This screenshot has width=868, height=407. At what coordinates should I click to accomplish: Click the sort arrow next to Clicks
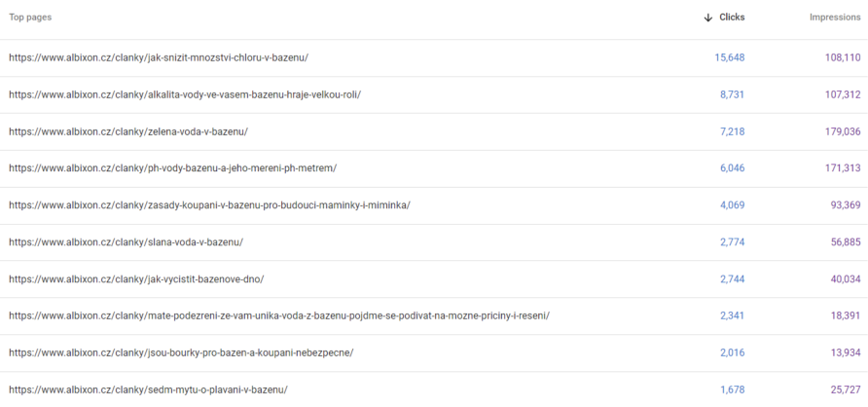pyautogui.click(x=707, y=18)
